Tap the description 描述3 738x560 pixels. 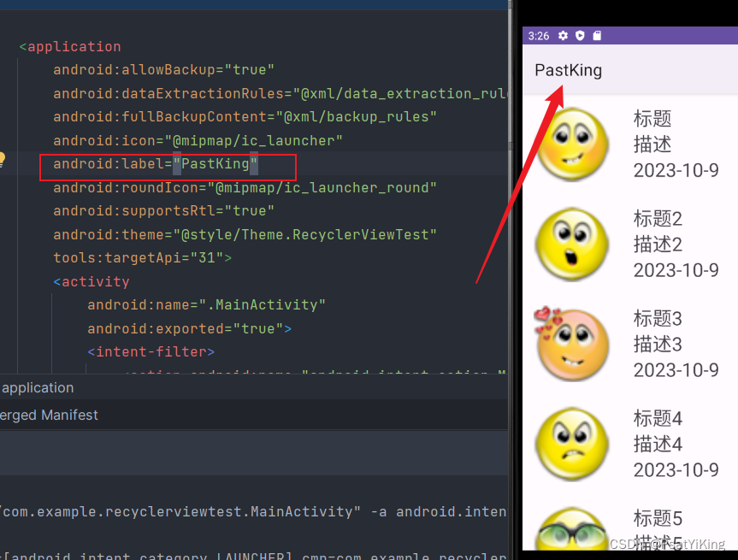click(658, 344)
